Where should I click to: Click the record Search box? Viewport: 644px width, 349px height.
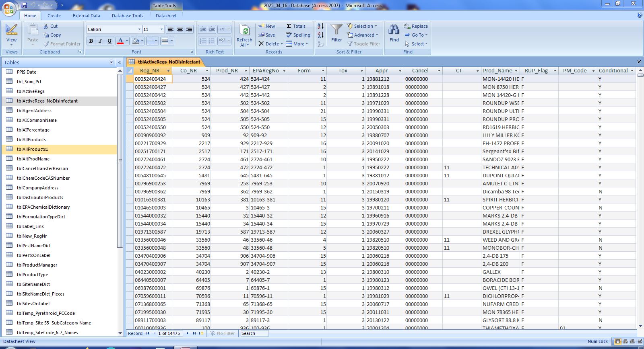(x=254, y=333)
